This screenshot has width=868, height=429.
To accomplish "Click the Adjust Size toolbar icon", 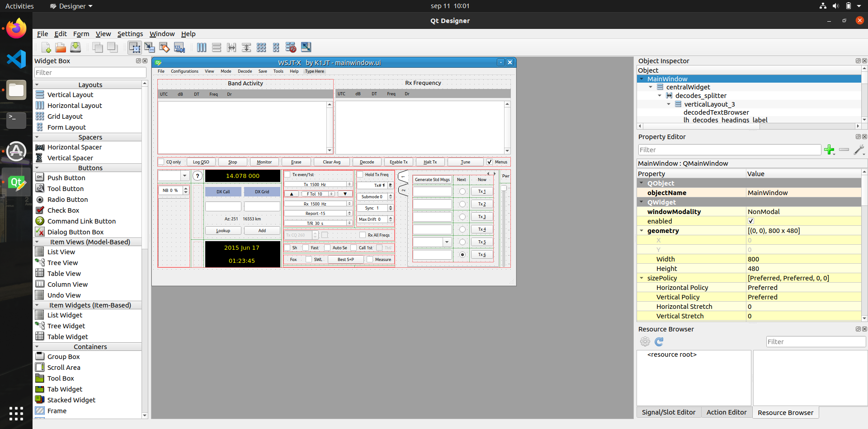I will (306, 47).
